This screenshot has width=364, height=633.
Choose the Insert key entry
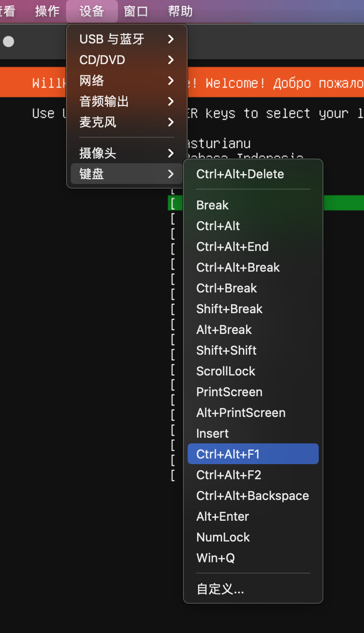(x=212, y=433)
